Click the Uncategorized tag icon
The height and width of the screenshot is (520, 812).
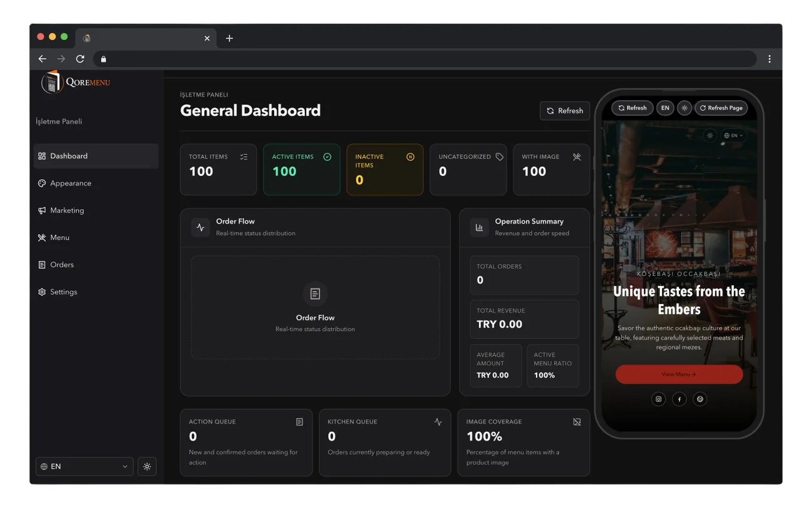(x=500, y=157)
